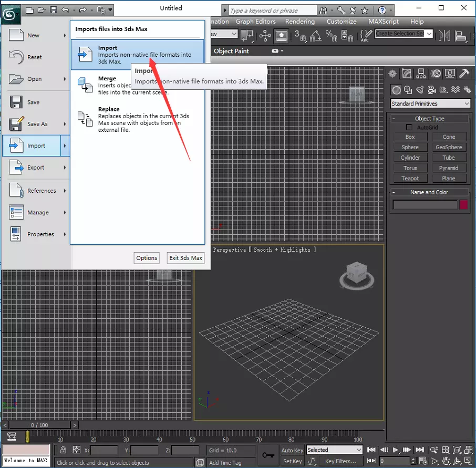Open the Rendering menu

pyautogui.click(x=300, y=21)
